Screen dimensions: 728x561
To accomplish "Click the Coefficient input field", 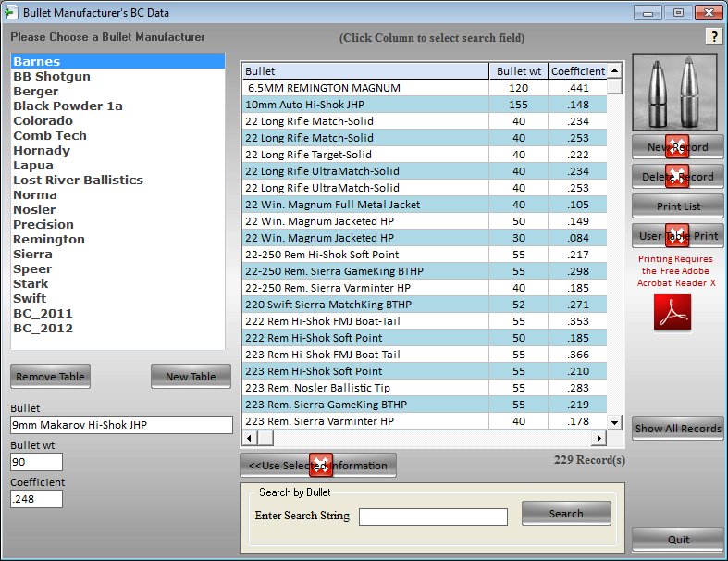I will tap(37, 499).
